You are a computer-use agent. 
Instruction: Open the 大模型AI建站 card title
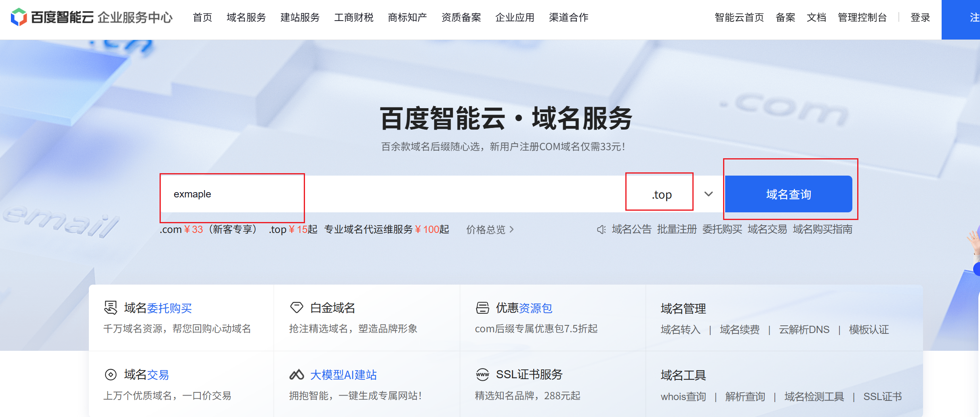[x=343, y=375]
